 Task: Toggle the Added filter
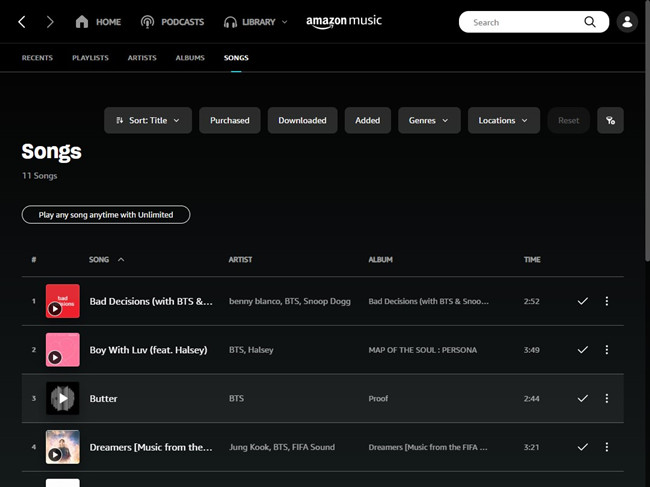click(x=367, y=121)
